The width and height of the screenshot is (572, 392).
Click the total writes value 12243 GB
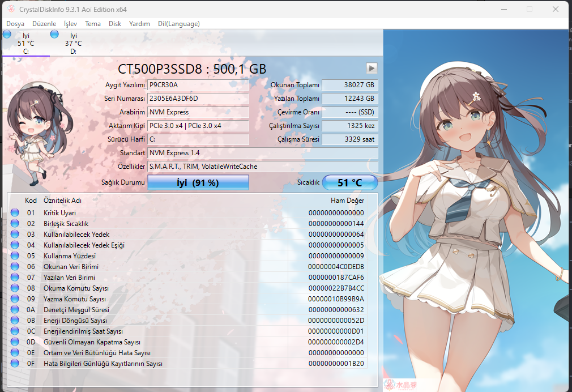pos(350,99)
